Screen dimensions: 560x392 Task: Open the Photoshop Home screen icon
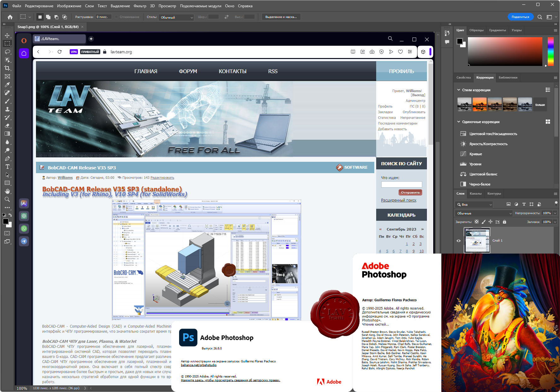[10, 17]
